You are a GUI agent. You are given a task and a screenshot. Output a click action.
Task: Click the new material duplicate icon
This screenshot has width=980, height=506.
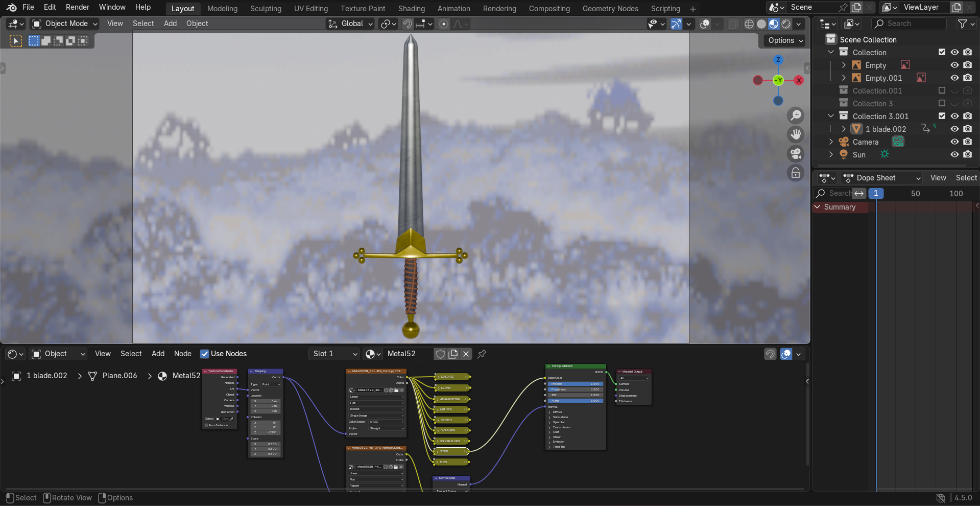pos(453,354)
